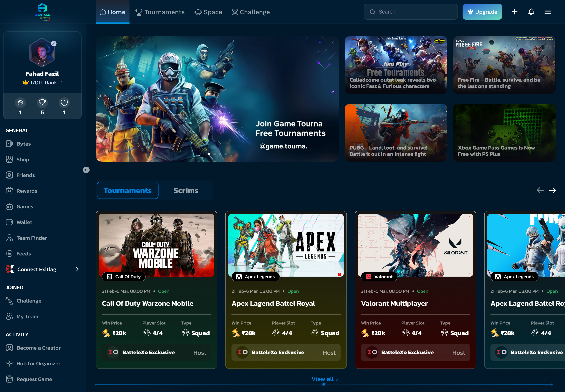Open the Tournaments nav tab
Image resolution: width=565 pixels, height=392 pixels.
point(160,12)
